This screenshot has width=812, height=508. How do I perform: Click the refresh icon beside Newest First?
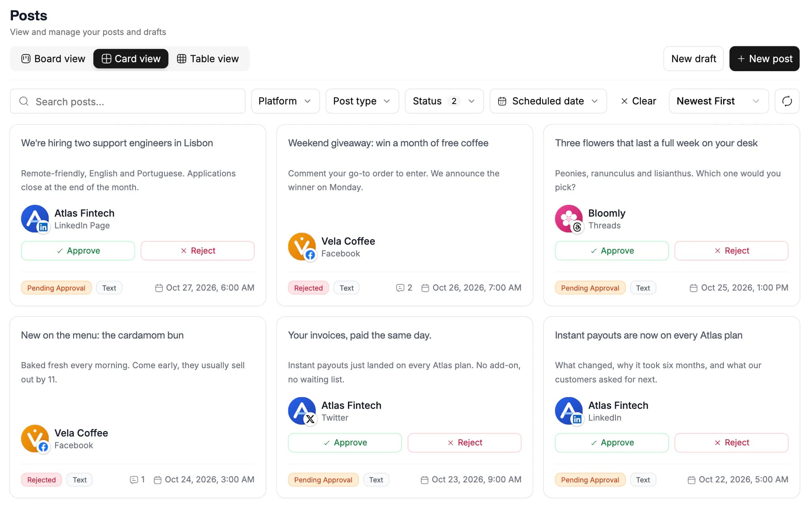(787, 101)
